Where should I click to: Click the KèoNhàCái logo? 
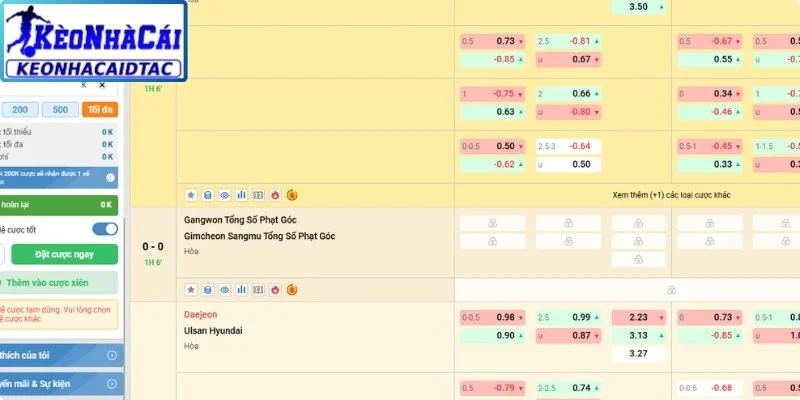(94, 41)
